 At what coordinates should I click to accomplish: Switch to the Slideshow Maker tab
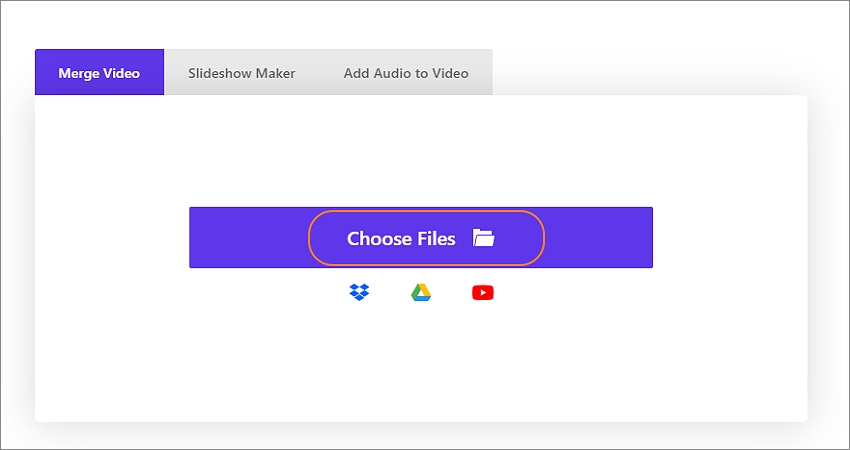click(x=242, y=73)
